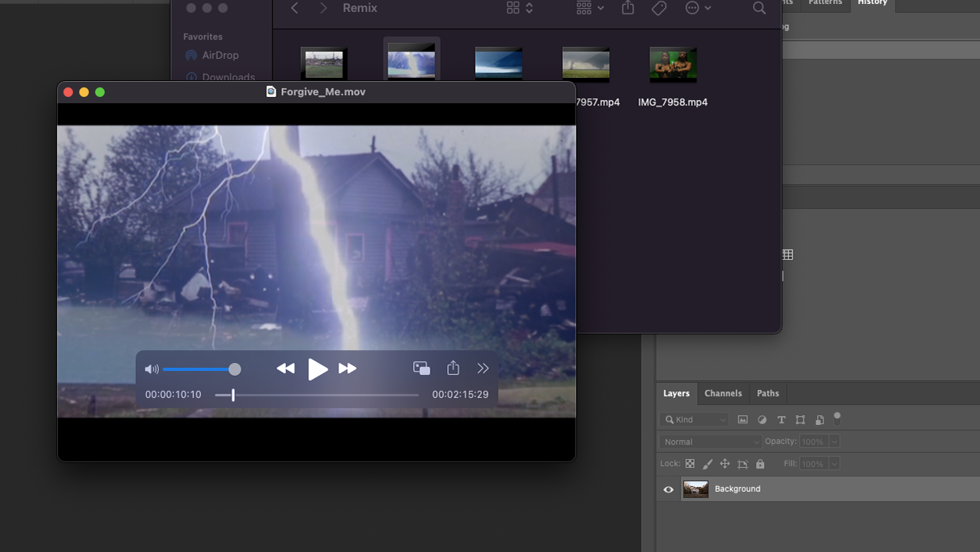Viewport: 980px width, 552px height.
Task: Click elapsed time 00:00:10:10
Action: pyautogui.click(x=173, y=395)
